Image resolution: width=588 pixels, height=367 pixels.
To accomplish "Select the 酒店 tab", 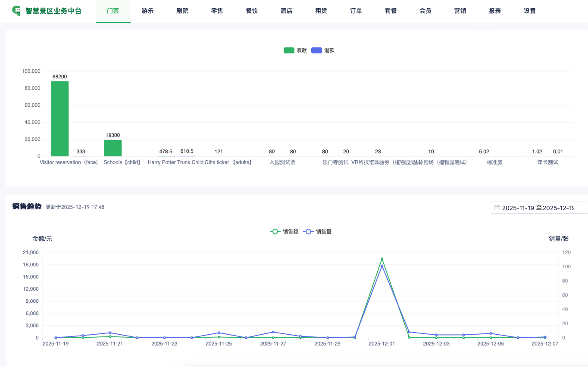I will (287, 11).
